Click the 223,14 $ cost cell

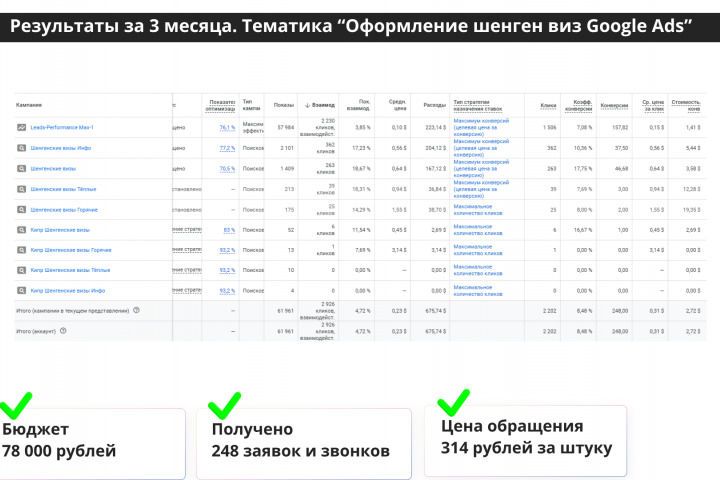tap(436, 127)
